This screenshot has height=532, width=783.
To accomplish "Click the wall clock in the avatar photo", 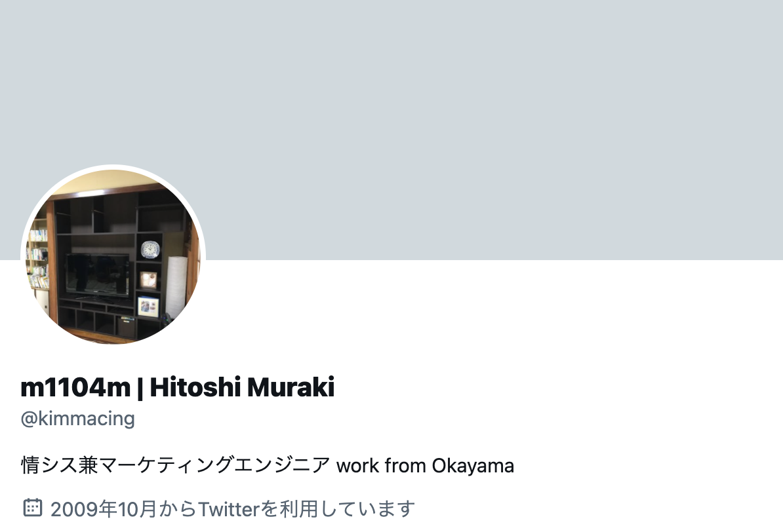I will 150,249.
